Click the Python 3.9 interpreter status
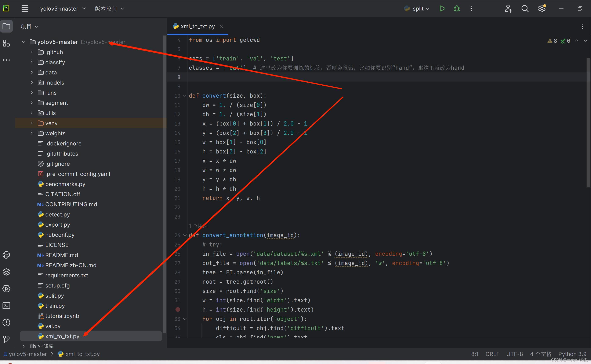 pos(572,354)
